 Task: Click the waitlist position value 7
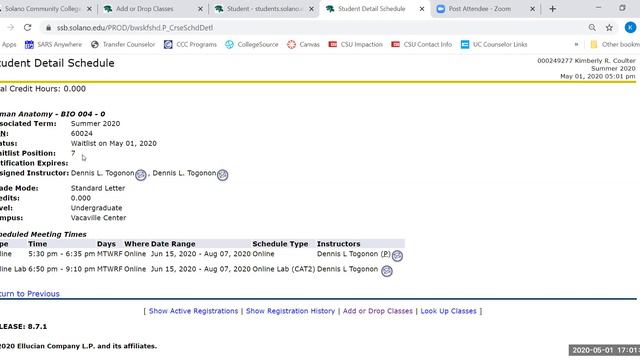click(73, 153)
